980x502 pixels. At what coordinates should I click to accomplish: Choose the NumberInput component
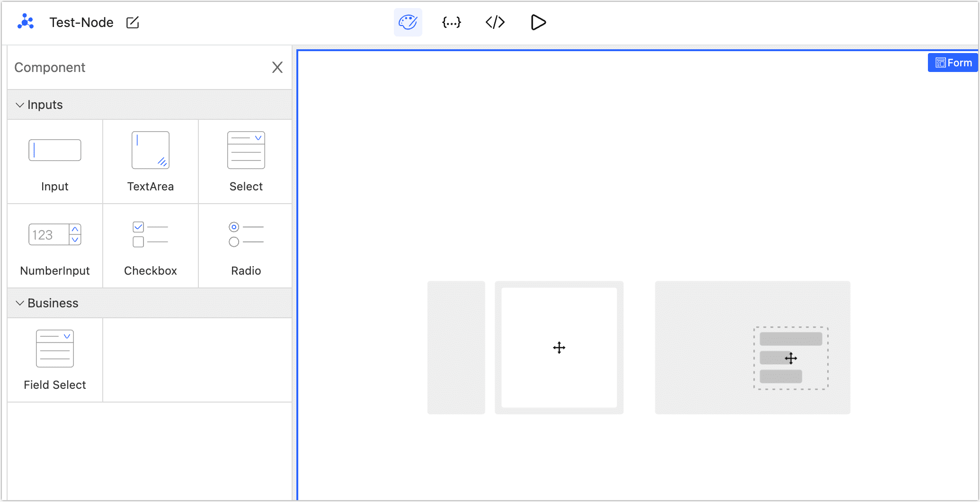[x=55, y=246]
